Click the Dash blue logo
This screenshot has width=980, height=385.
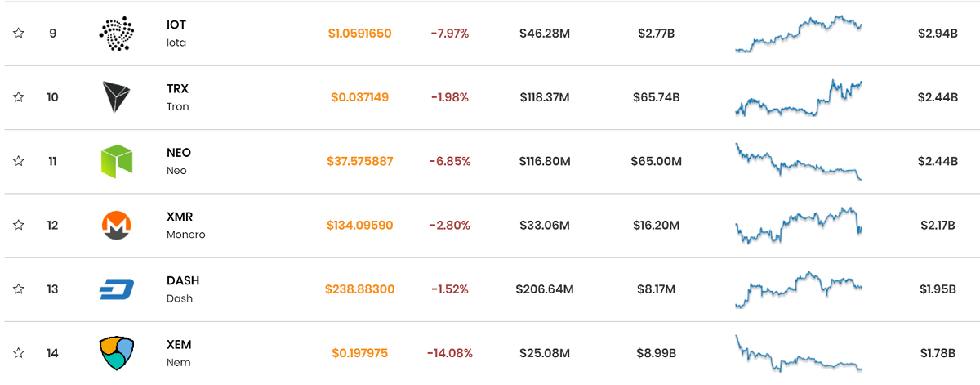(116, 289)
